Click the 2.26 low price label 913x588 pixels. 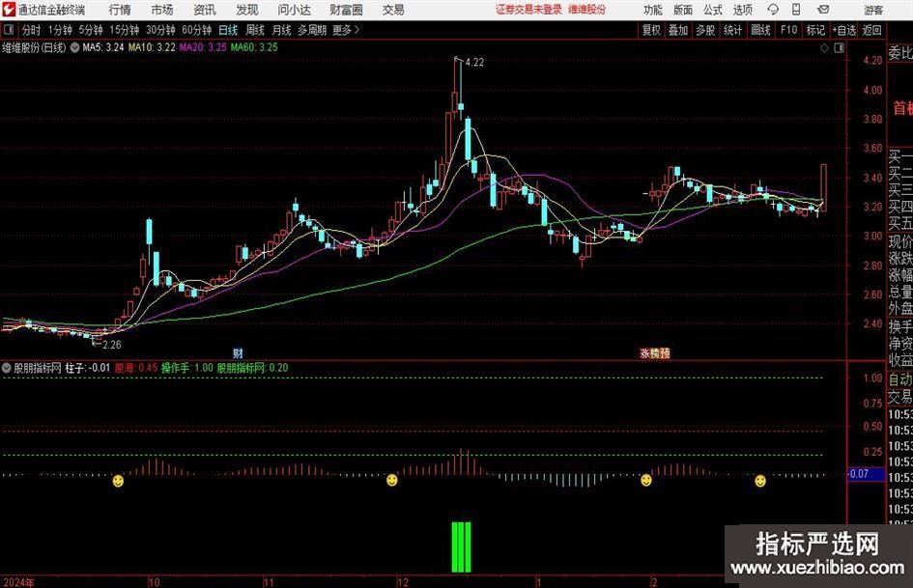pyautogui.click(x=112, y=345)
